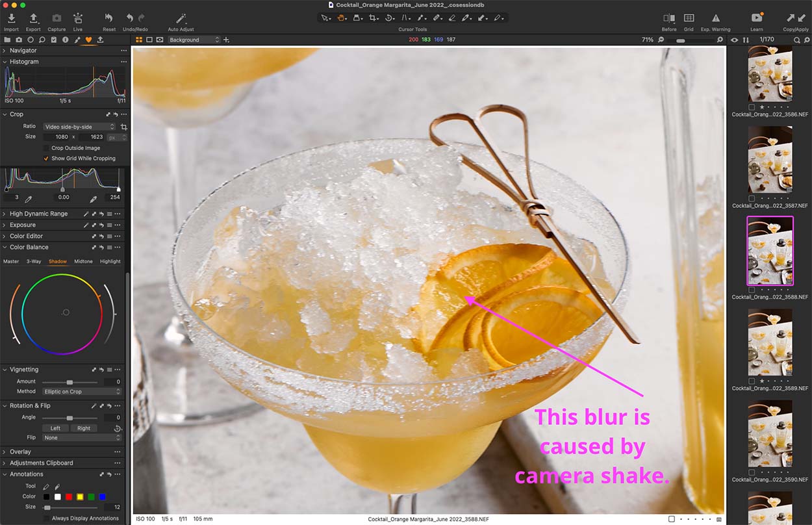Viewport: 812px width, 525px height.
Task: Switch Color Balance to Midtone tab
Action: [83, 261]
